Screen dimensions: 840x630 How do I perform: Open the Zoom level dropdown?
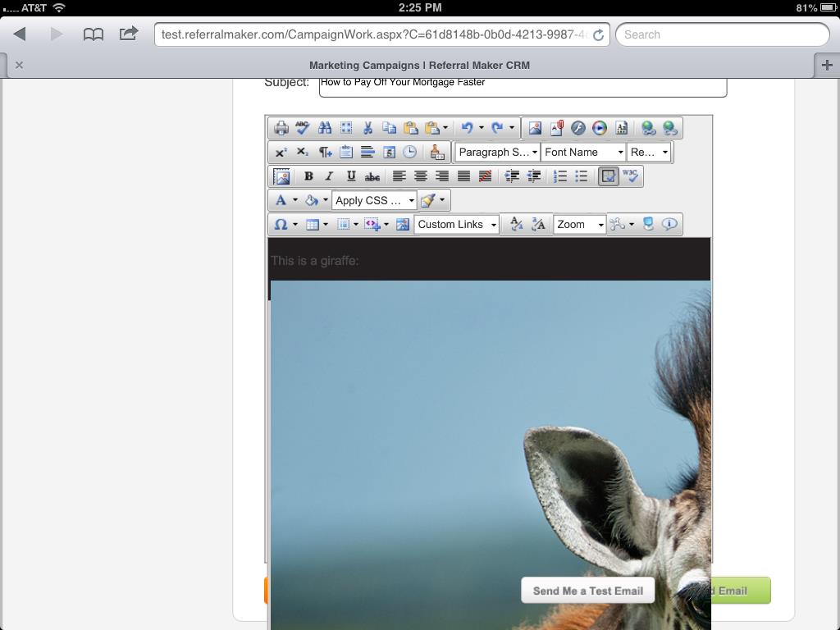580,225
